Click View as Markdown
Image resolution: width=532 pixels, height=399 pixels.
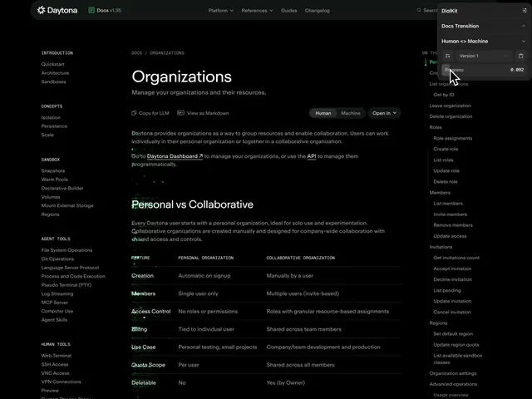203,113
